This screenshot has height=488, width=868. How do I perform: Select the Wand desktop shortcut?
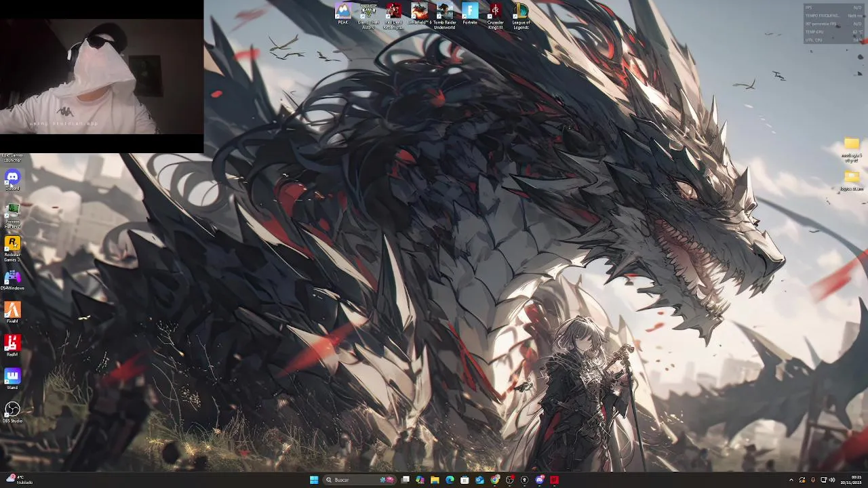(12, 380)
